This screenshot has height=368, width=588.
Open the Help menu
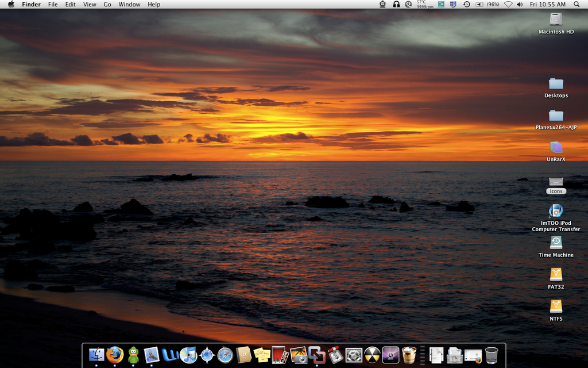pyautogui.click(x=154, y=5)
